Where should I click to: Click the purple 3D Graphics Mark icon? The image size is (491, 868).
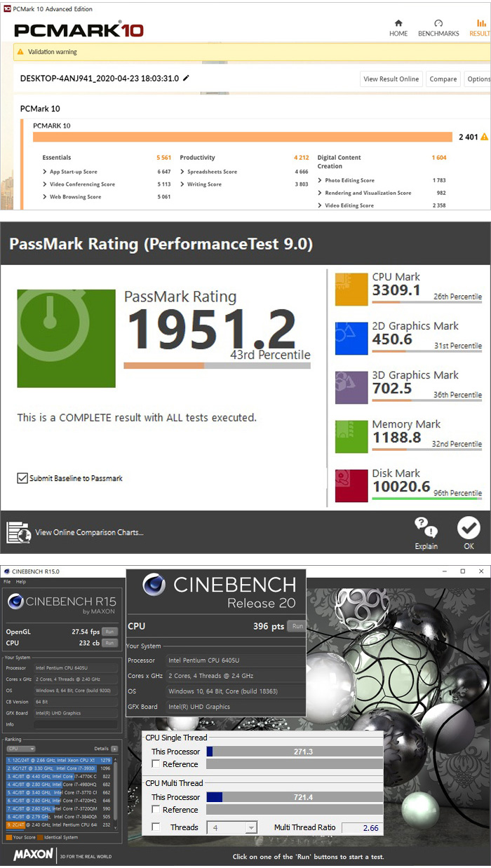pyautogui.click(x=351, y=388)
